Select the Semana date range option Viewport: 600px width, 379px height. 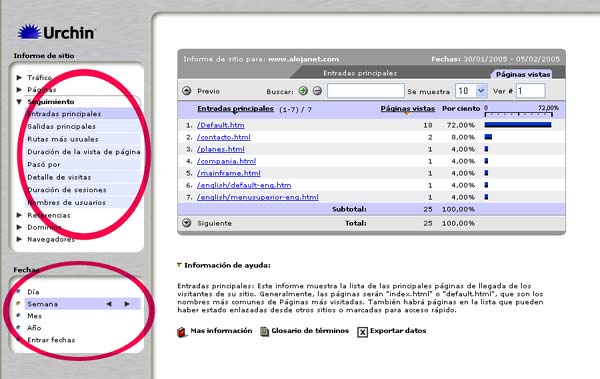pos(42,304)
